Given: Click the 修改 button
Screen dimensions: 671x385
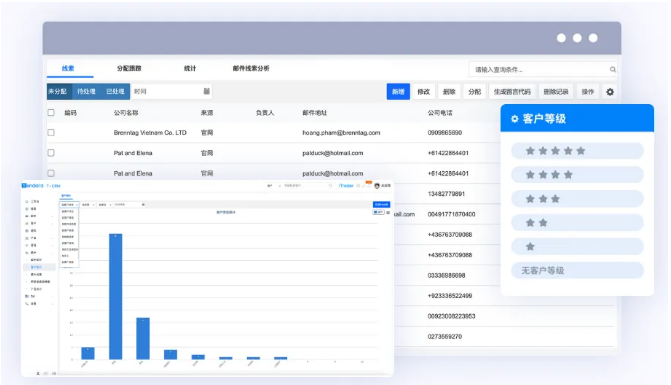Looking at the screenshot, I should point(424,92).
